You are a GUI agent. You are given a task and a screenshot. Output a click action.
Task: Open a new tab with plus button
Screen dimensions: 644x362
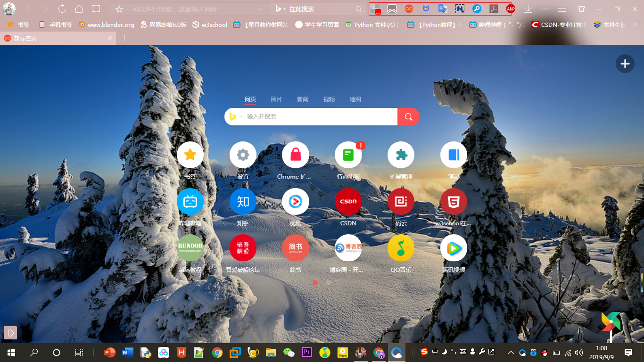tap(124, 38)
